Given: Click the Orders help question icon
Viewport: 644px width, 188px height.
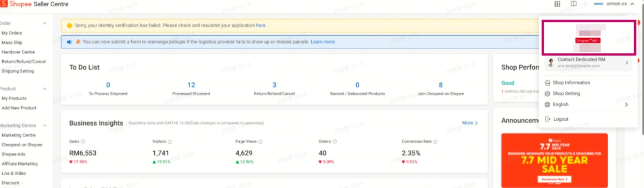Looking at the screenshot, I should click(334, 141).
